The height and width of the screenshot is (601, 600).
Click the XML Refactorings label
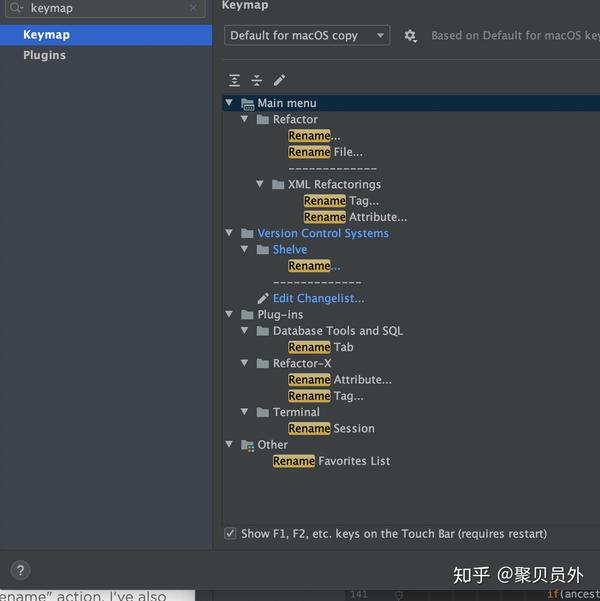point(334,184)
